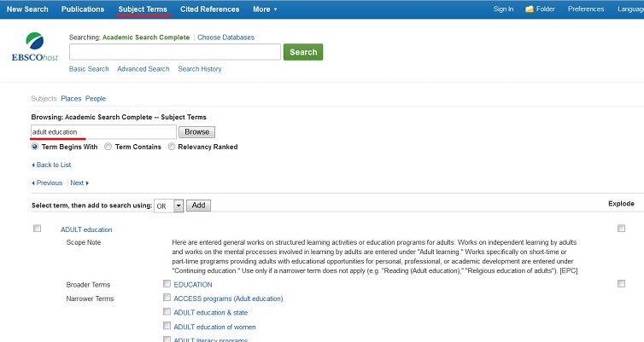The image size is (644, 342).
Task: Click the Explode column header
Action: click(x=621, y=203)
